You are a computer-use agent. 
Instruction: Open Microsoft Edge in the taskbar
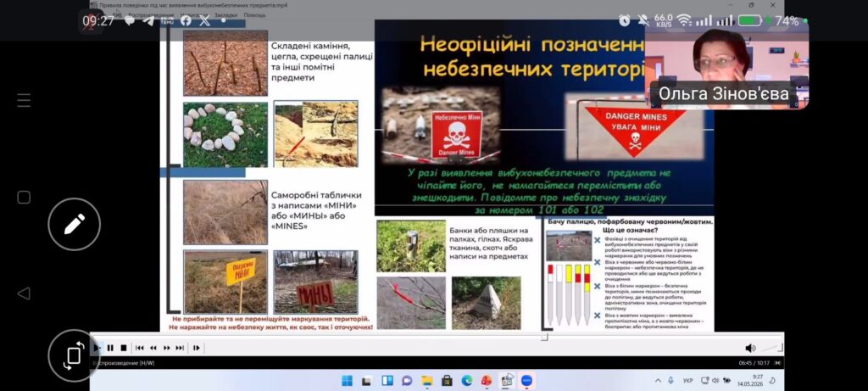(467, 381)
